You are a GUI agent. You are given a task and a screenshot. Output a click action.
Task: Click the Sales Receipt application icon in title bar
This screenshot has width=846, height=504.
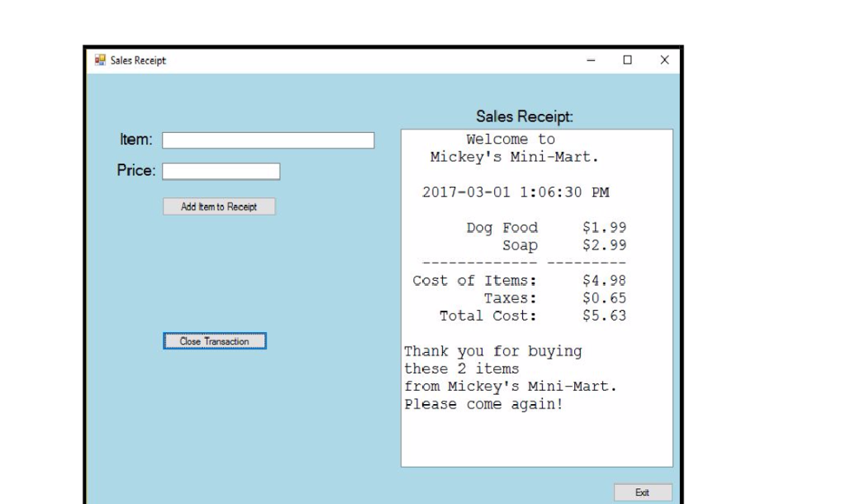click(x=101, y=59)
